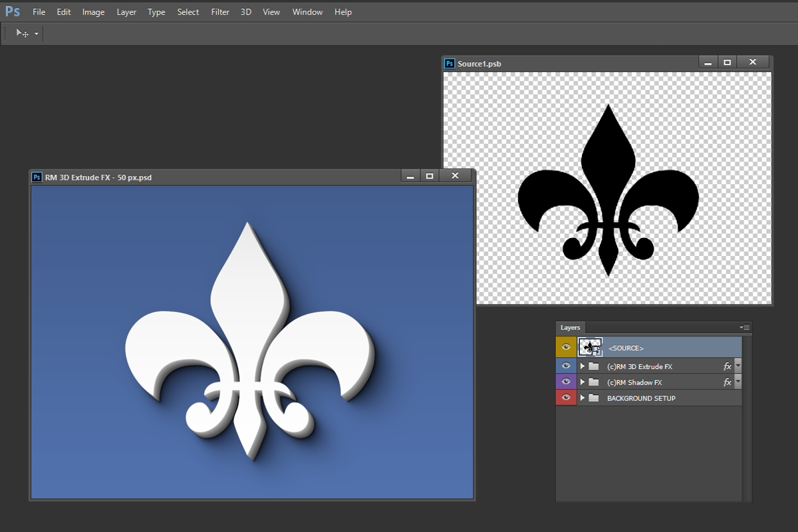Image resolution: width=798 pixels, height=532 pixels.
Task: Click the folder icon of BACKGROUND SETUP group
Action: click(x=594, y=398)
